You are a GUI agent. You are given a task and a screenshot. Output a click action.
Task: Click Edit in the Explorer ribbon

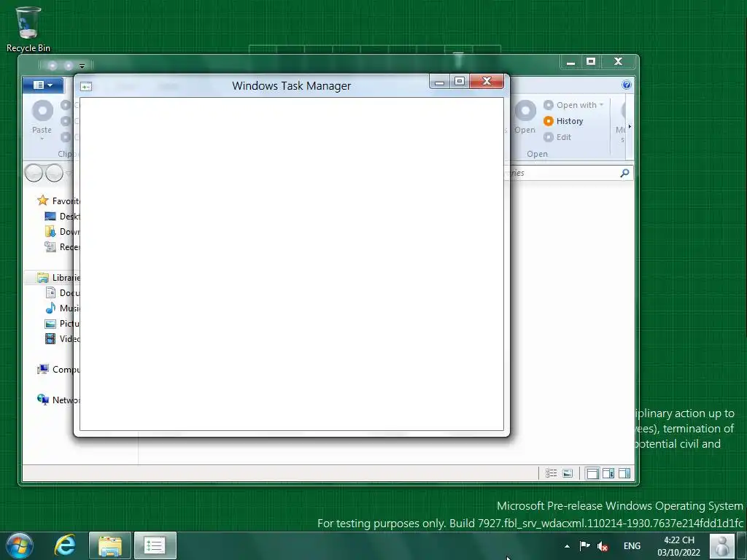(557, 137)
